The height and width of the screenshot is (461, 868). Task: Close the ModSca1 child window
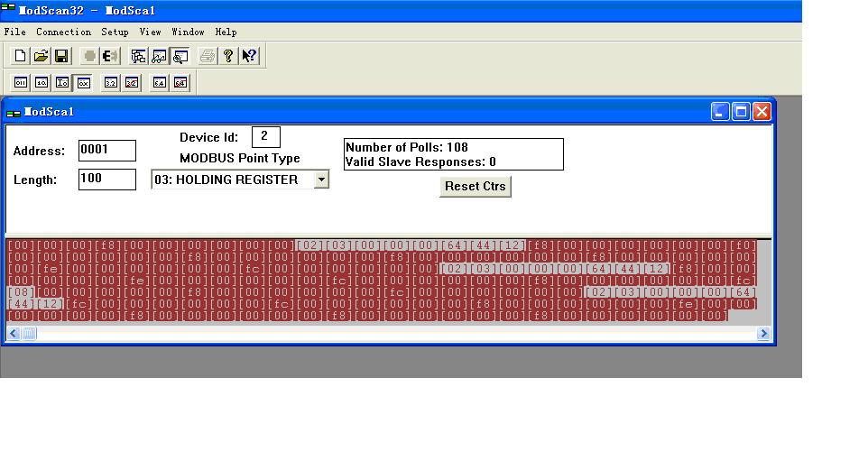tap(762, 112)
